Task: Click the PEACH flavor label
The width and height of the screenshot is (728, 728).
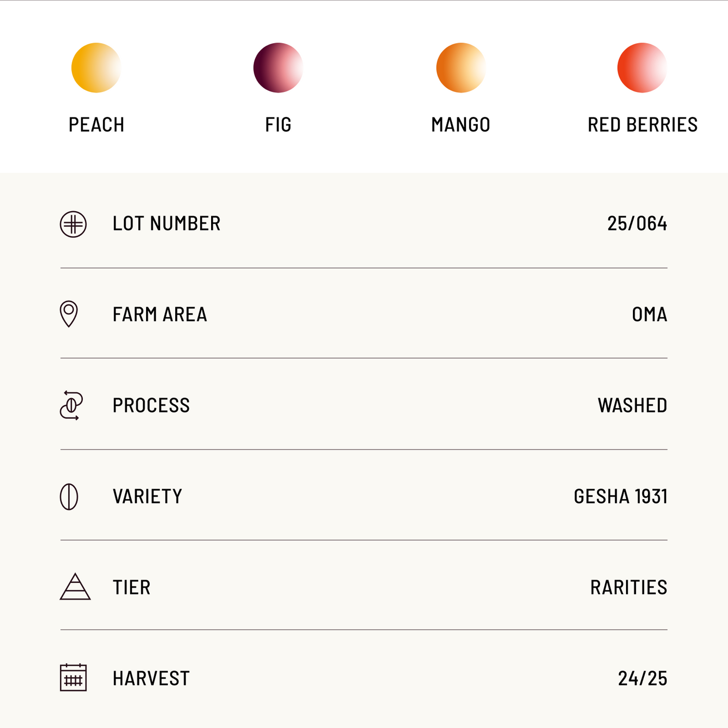Action: click(96, 125)
